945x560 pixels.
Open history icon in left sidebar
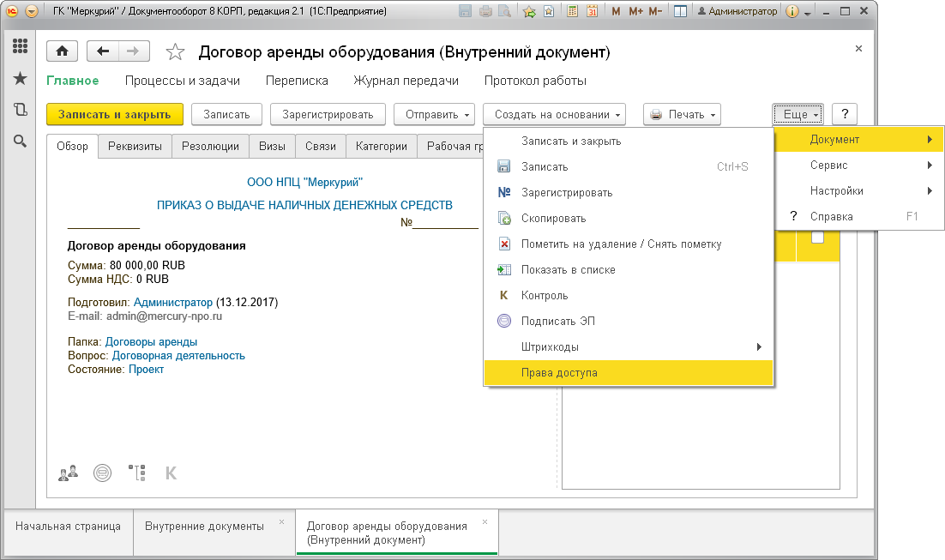(x=20, y=109)
